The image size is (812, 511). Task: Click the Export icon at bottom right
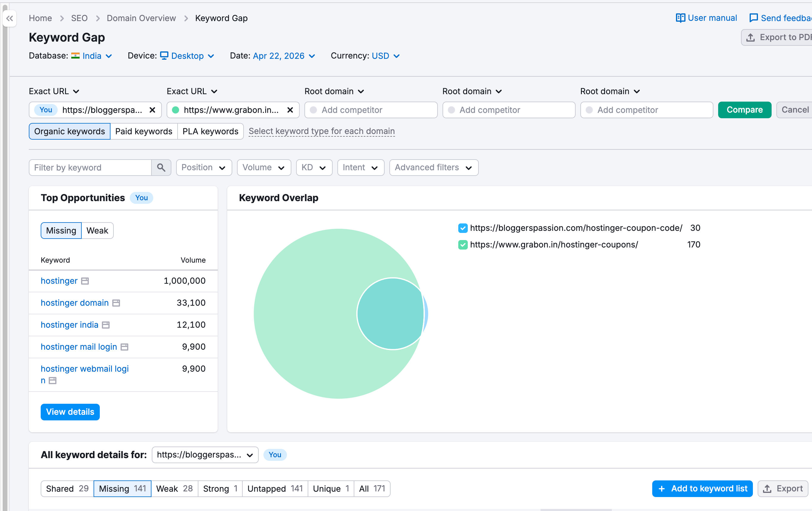[x=768, y=489]
